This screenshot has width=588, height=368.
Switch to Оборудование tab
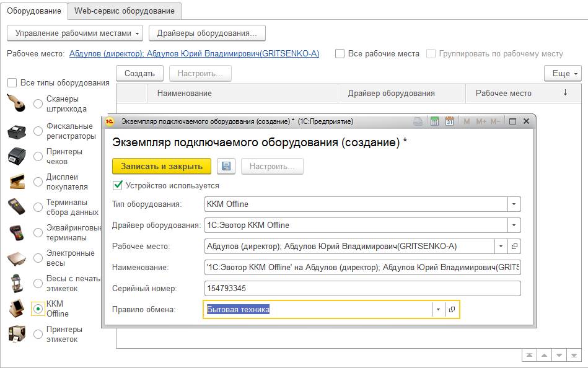click(33, 11)
